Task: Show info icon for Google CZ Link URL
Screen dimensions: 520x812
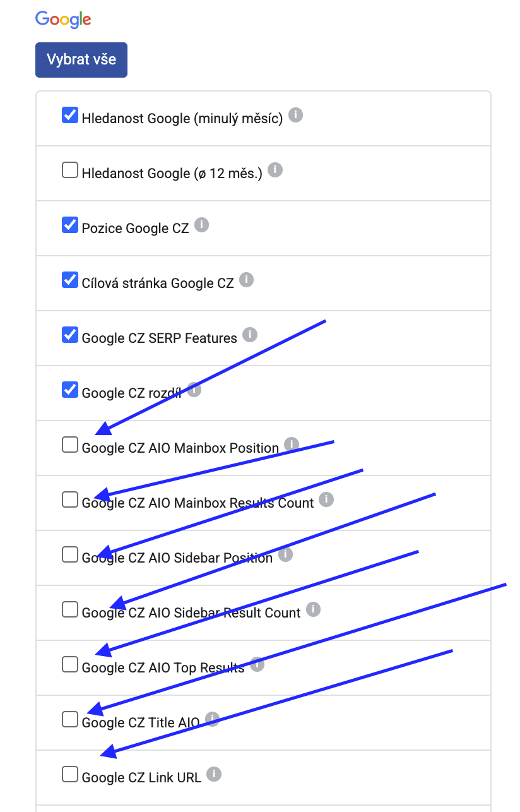Action: coord(214,774)
